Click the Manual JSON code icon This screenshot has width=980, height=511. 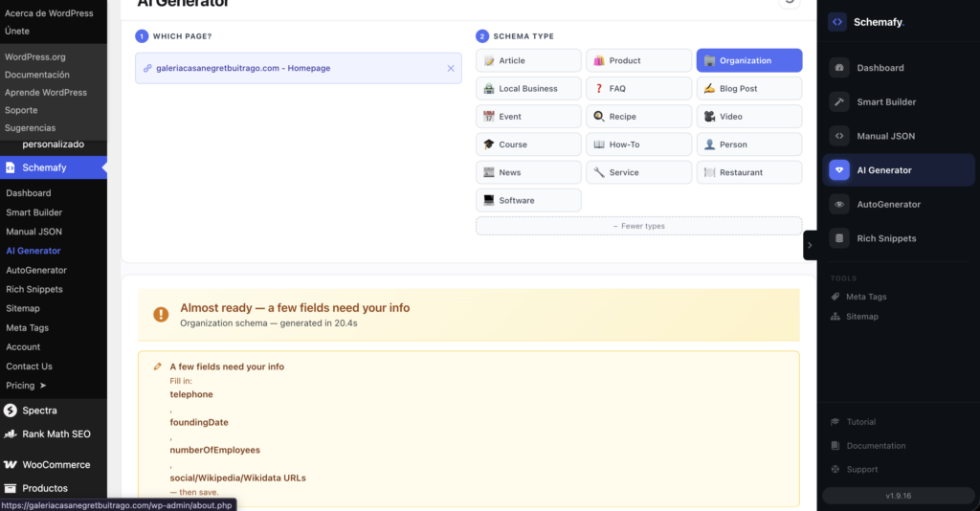(x=839, y=136)
